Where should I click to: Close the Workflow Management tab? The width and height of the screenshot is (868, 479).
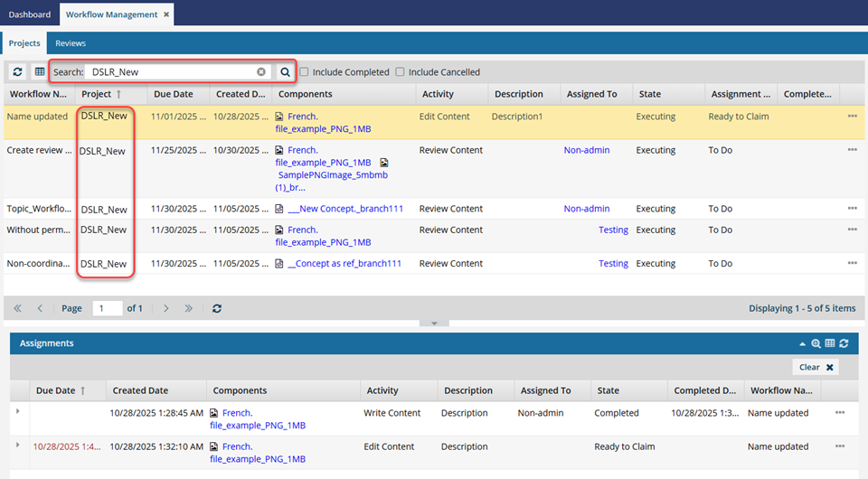[166, 14]
